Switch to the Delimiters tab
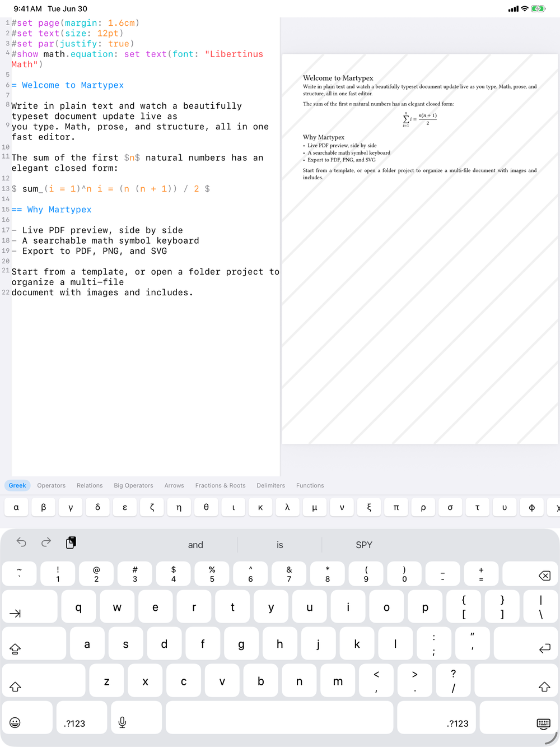560x747 pixels. point(270,485)
